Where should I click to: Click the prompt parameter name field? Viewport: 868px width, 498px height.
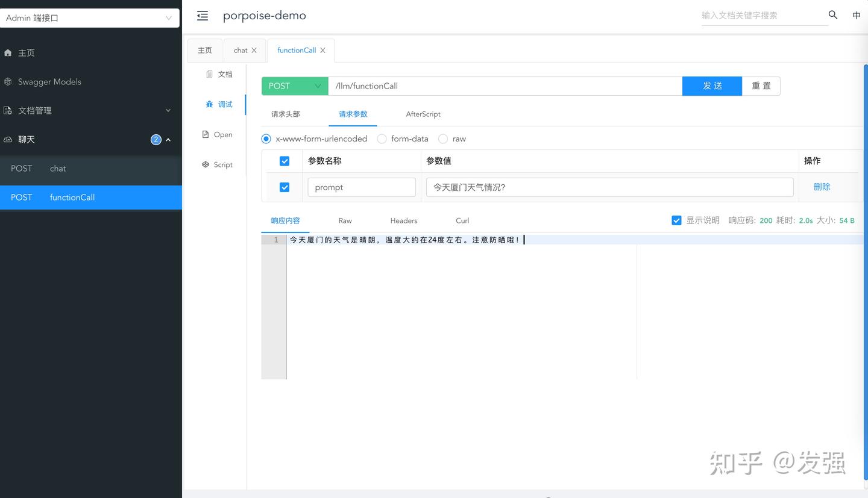pos(362,187)
